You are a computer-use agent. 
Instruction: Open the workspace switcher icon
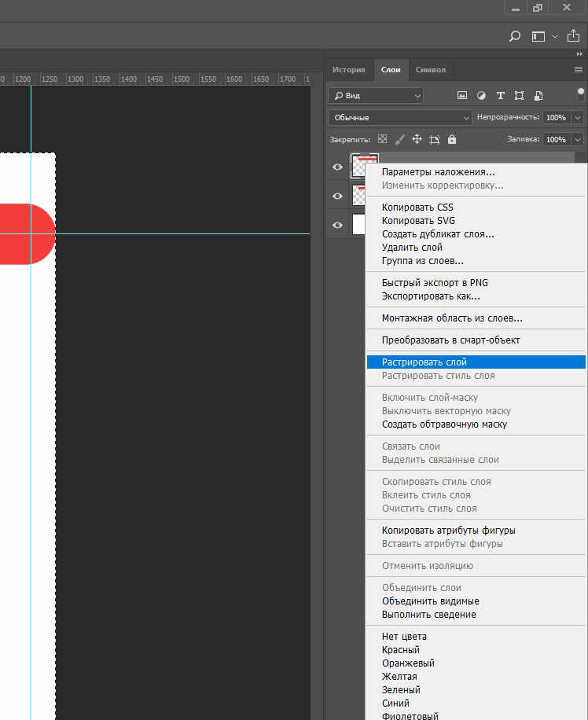[538, 36]
